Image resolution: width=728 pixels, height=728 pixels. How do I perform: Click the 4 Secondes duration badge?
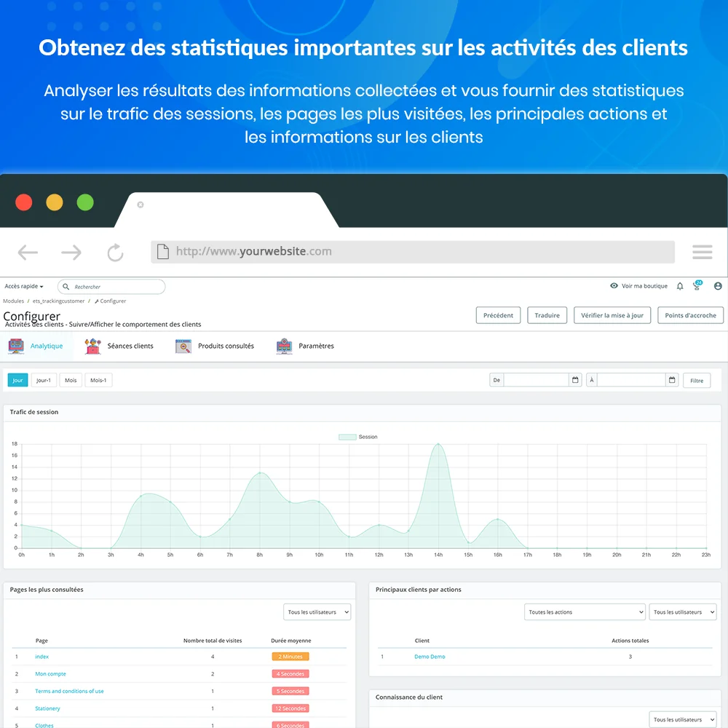tap(290, 673)
